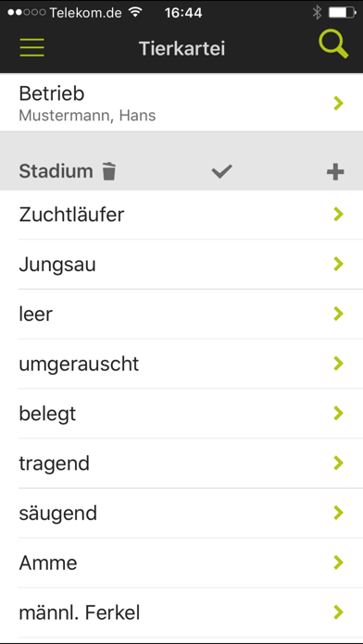Open the tragend list item
Image resolution: width=363 pixels, height=644 pixels.
coord(181,464)
